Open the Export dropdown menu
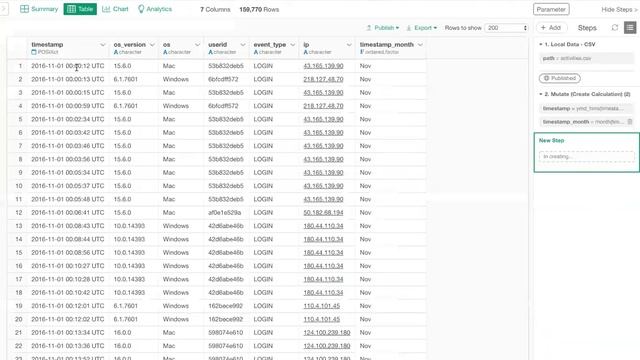Viewport: 640px width, 360px height. [422, 28]
